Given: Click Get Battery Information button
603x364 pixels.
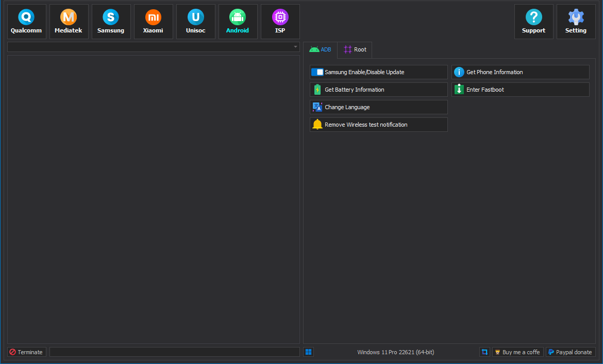Looking at the screenshot, I should click(x=378, y=90).
